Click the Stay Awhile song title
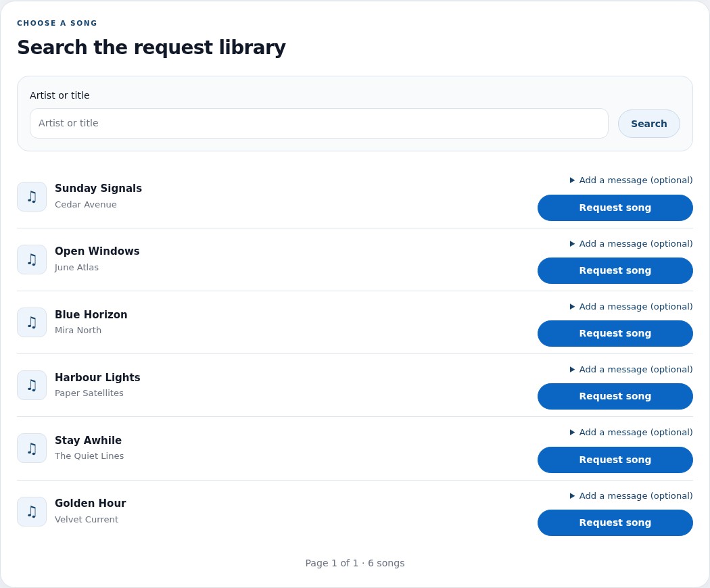 pyautogui.click(x=89, y=441)
